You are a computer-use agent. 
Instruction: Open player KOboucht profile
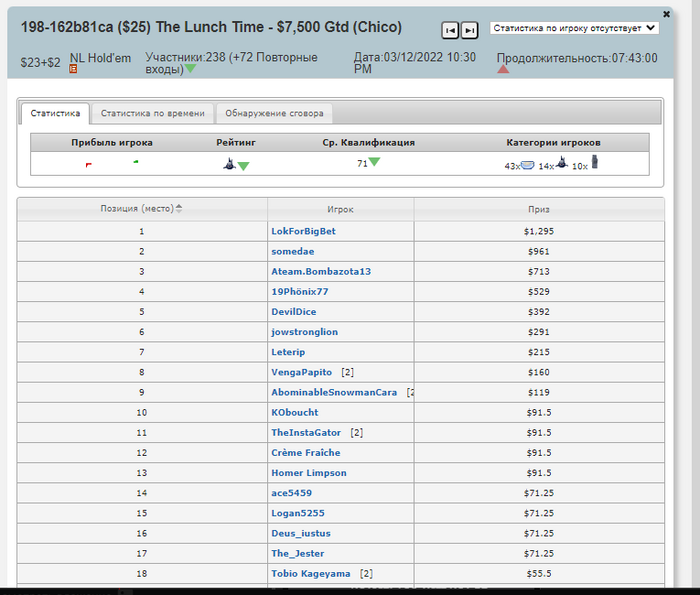(295, 412)
